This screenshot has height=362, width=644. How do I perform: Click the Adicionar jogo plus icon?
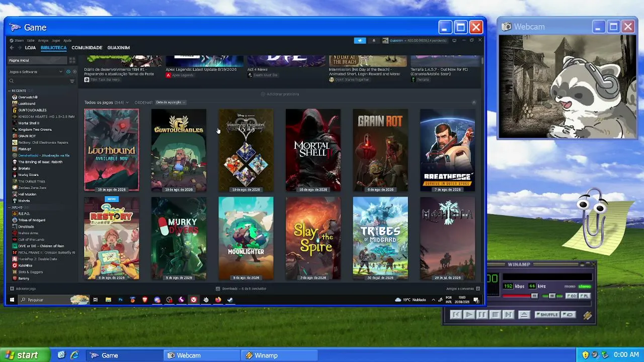12,289
